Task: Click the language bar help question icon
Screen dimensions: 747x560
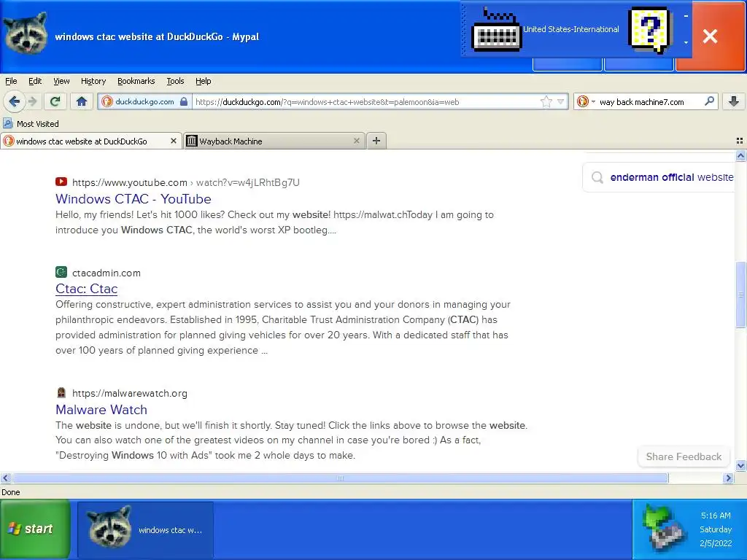Action: (x=650, y=29)
